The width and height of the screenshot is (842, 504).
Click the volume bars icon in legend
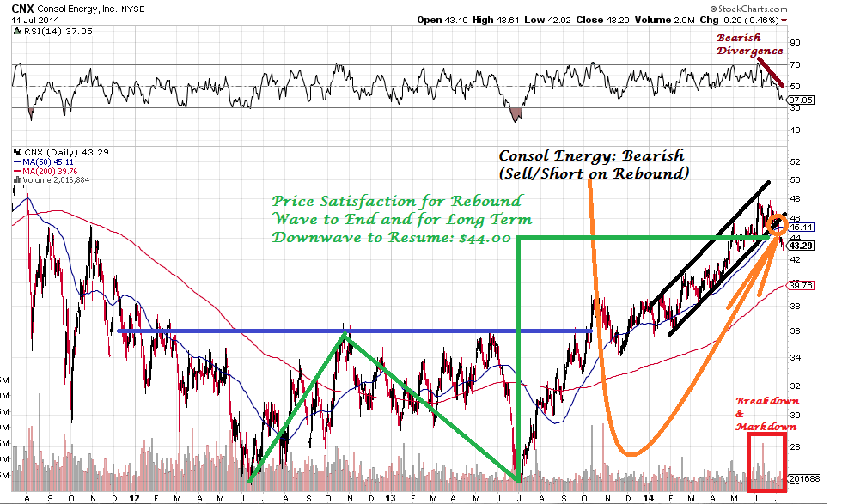[17, 179]
